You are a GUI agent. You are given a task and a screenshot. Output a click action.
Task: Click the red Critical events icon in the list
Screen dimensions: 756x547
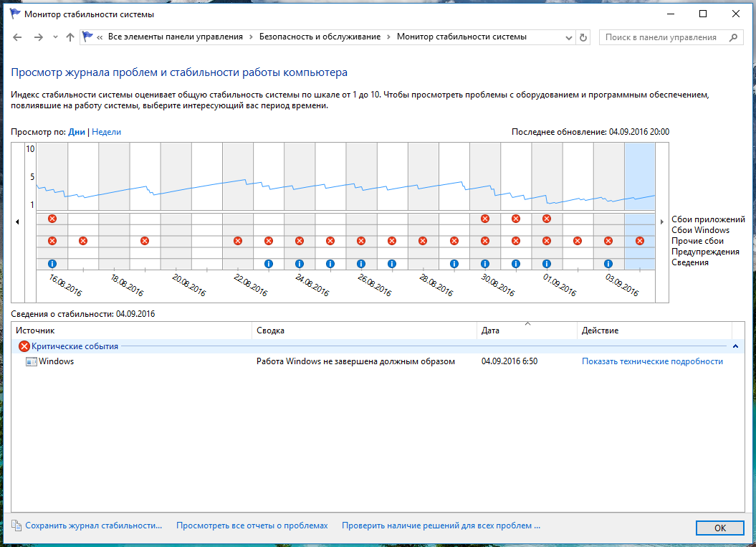pos(24,346)
